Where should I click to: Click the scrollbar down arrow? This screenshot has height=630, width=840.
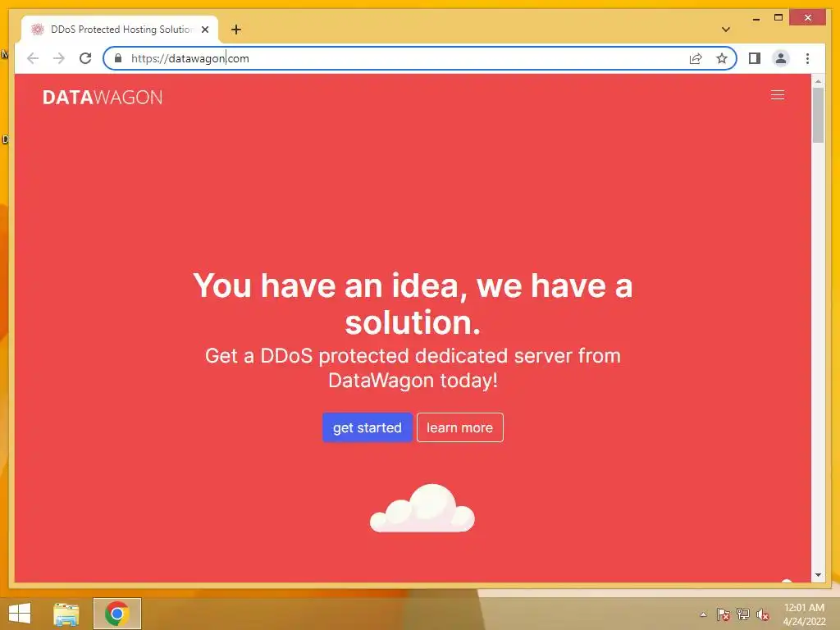pyautogui.click(x=818, y=575)
